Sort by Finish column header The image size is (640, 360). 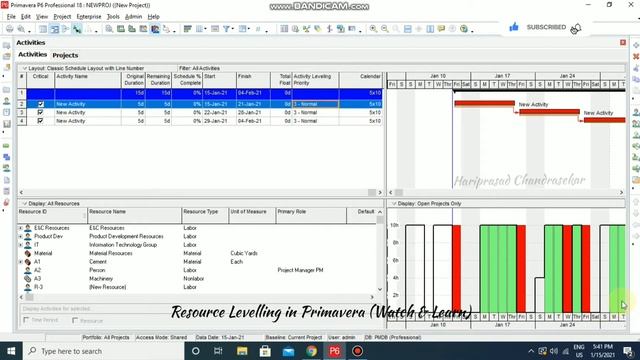pos(253,80)
